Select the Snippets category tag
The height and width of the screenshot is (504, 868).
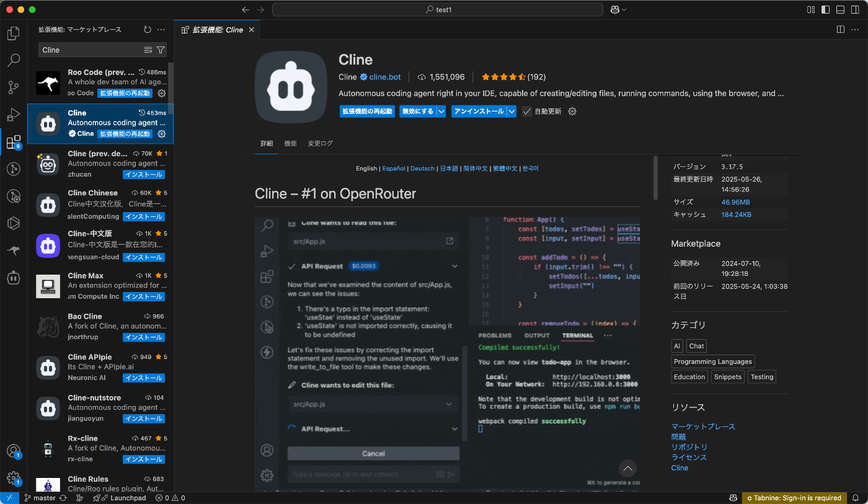pos(727,377)
